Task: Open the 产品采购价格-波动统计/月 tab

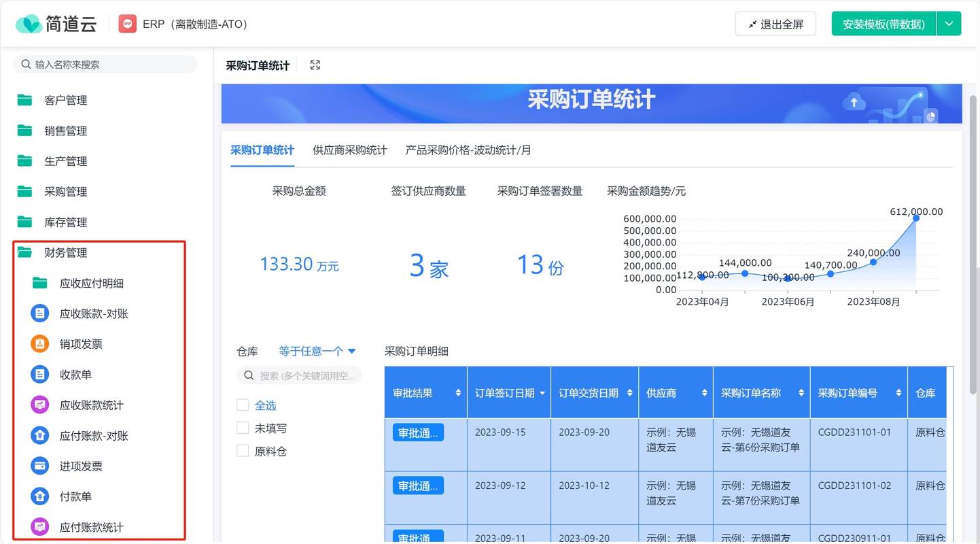Action: (468, 150)
